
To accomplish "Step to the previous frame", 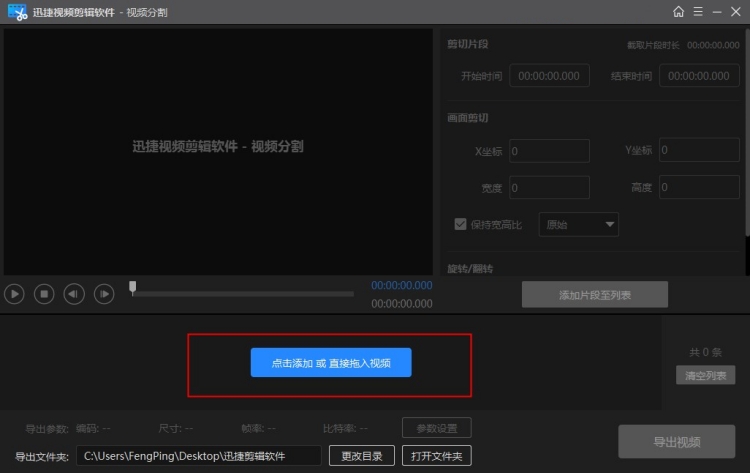I will (x=74, y=294).
